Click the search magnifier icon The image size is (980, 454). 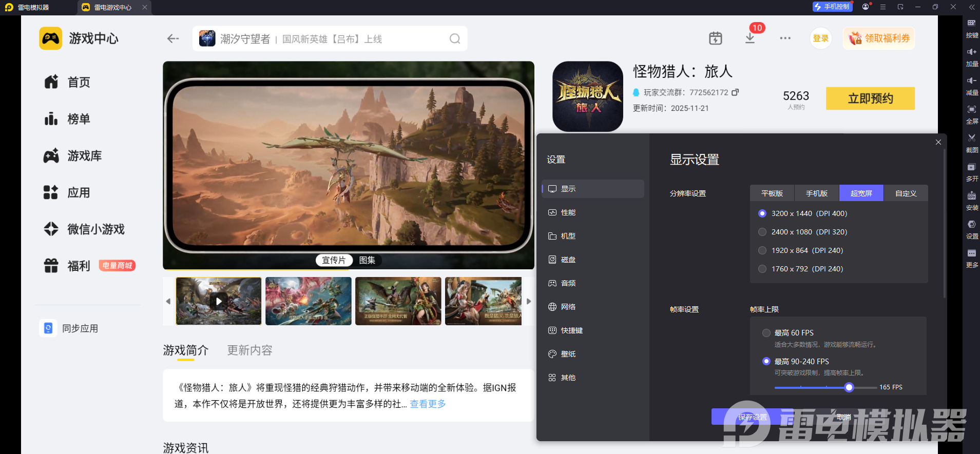454,39
